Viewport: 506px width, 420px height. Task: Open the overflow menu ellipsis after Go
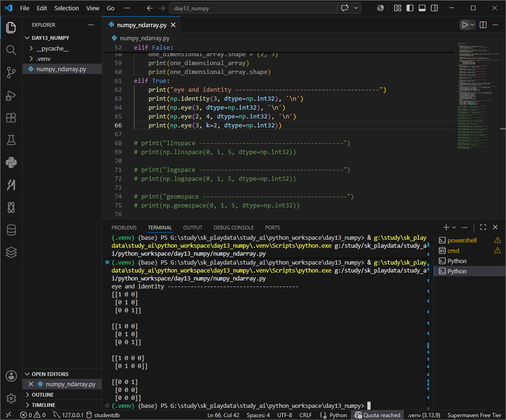tap(127, 8)
